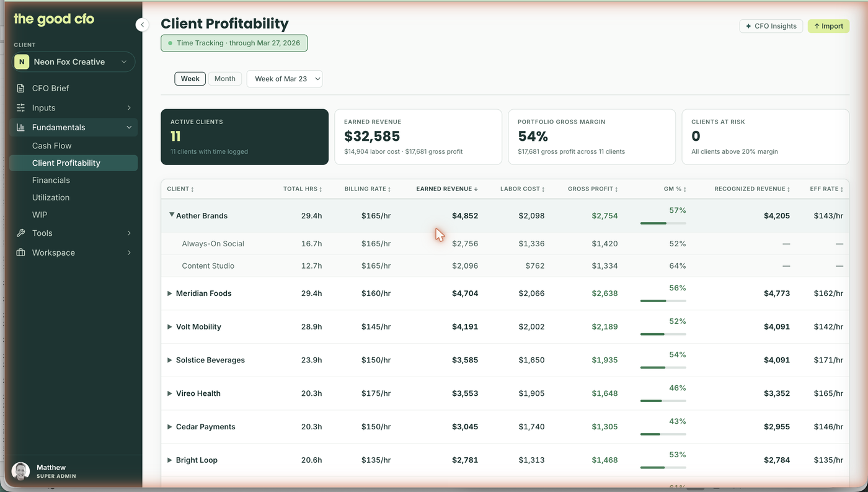Sort by Earned Revenue column

click(447, 189)
